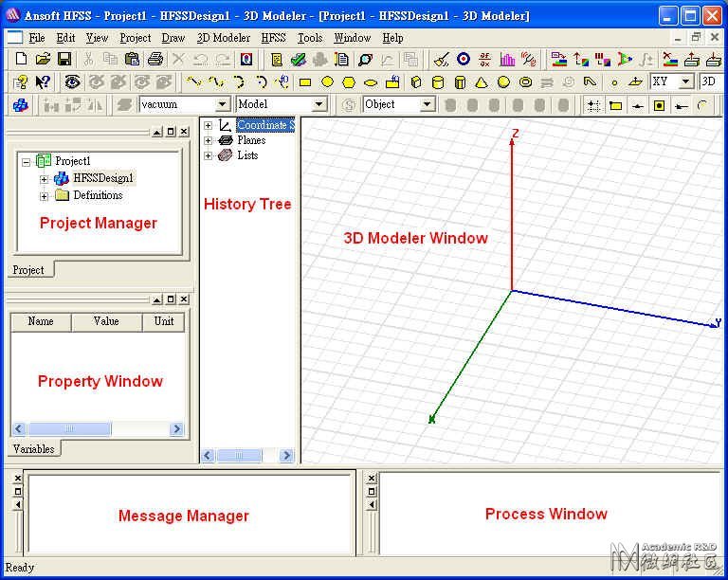This screenshot has height=580, width=728.
Task: Open the Tools menu
Action: [x=310, y=38]
